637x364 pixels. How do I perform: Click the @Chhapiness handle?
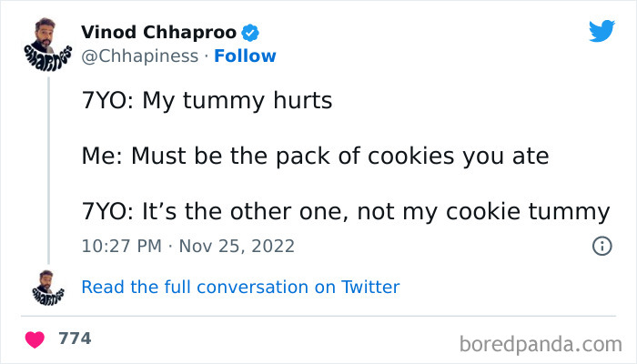(x=140, y=56)
